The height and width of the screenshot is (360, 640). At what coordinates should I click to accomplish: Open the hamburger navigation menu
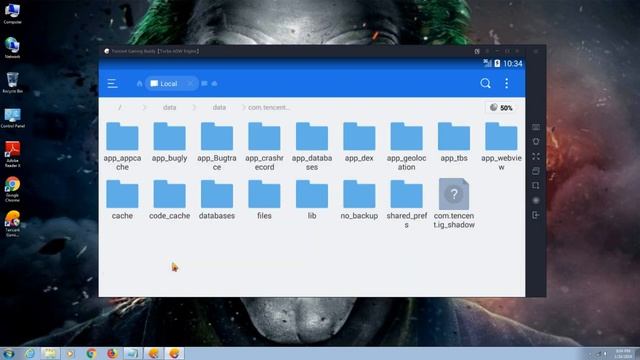pos(112,84)
